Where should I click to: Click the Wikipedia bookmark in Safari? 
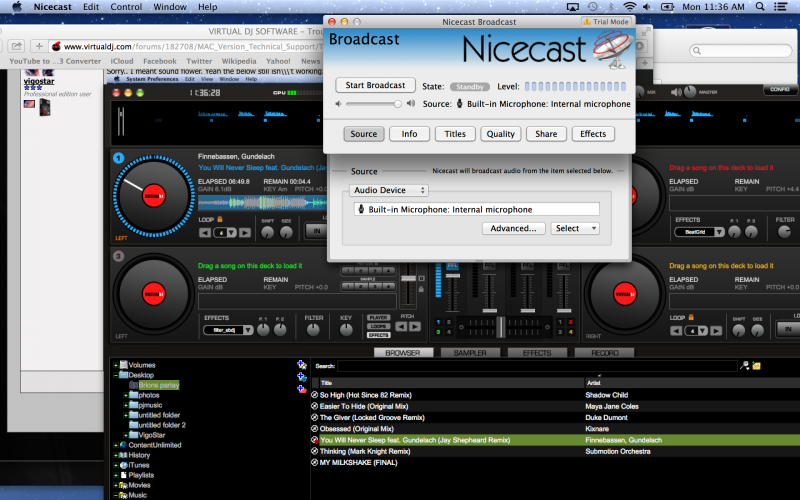239,61
